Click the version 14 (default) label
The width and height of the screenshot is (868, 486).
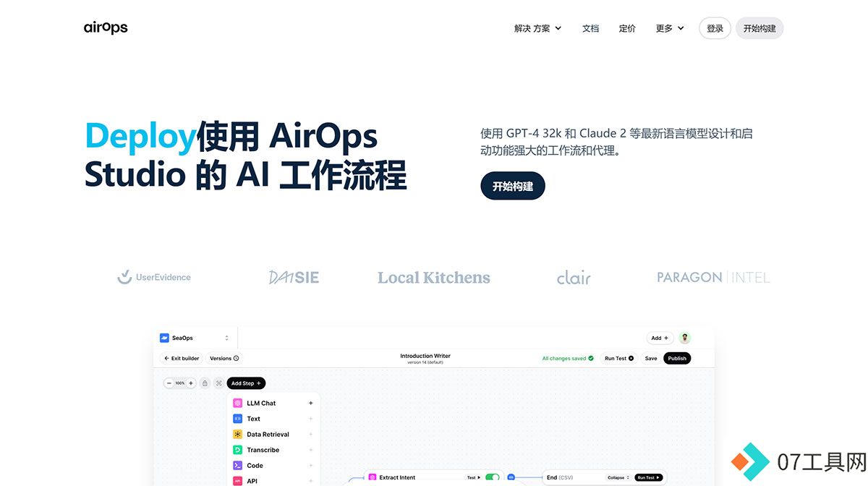(425, 362)
